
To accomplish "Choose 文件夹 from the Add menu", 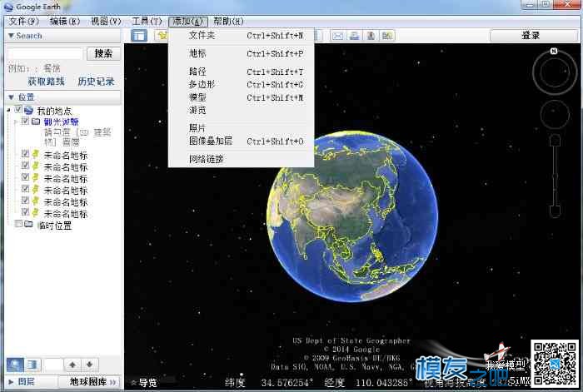I will [x=242, y=35].
